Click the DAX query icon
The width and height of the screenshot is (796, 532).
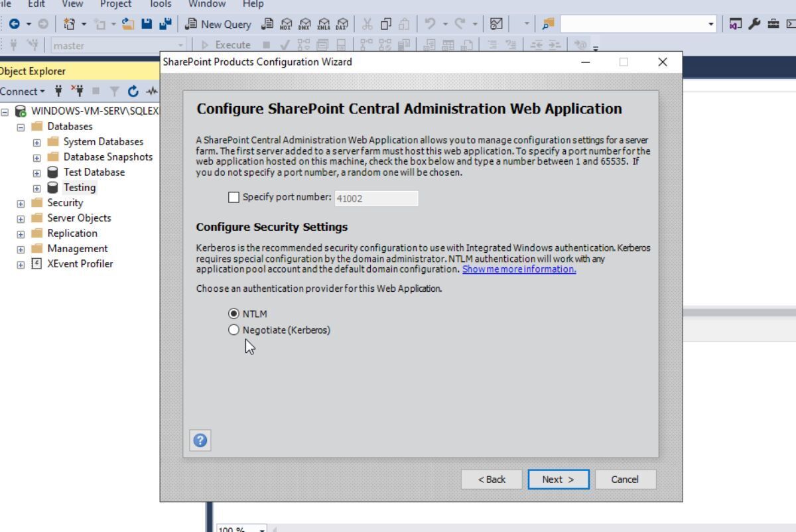coord(342,24)
